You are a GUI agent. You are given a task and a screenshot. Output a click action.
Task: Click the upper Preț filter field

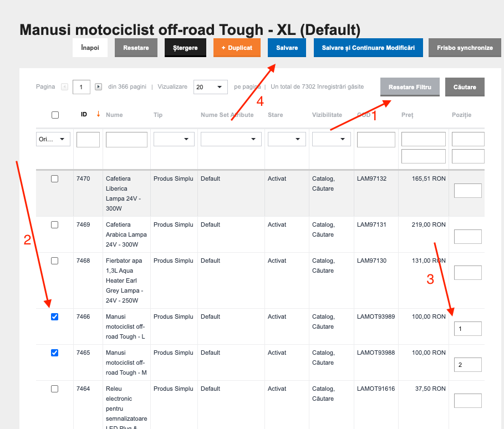click(x=424, y=139)
